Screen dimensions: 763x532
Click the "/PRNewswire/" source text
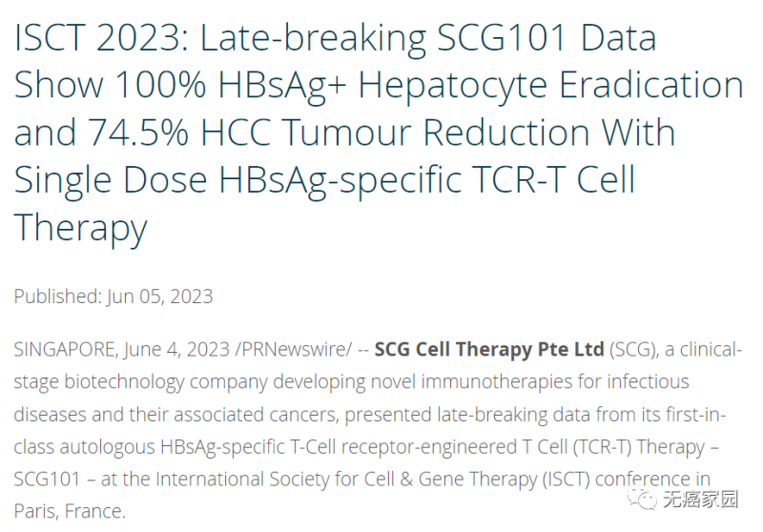click(x=294, y=350)
